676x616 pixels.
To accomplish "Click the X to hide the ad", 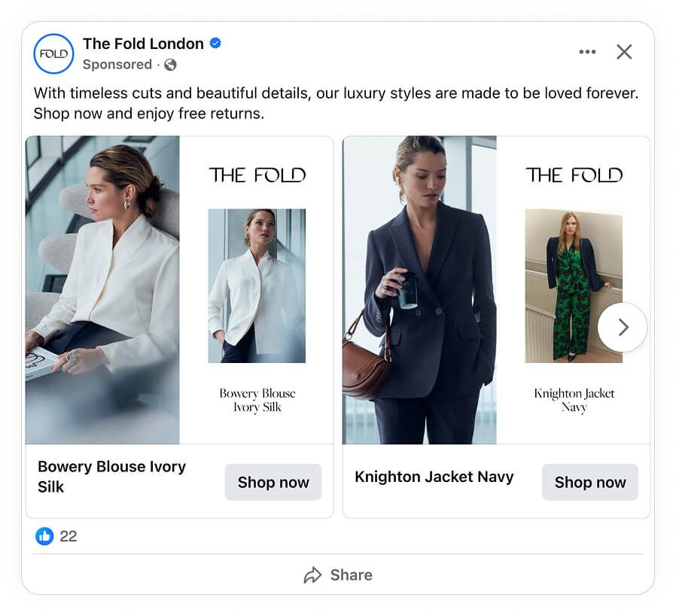I will point(624,52).
